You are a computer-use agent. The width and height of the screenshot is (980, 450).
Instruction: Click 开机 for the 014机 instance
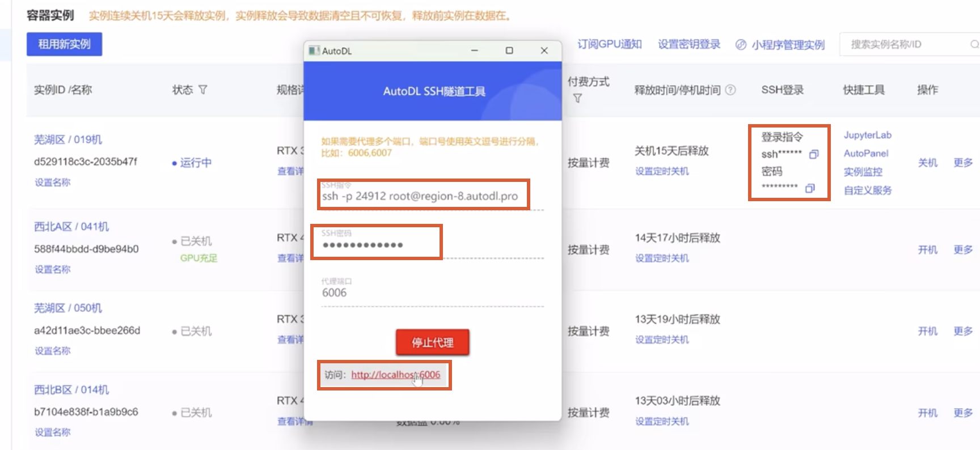click(x=928, y=413)
